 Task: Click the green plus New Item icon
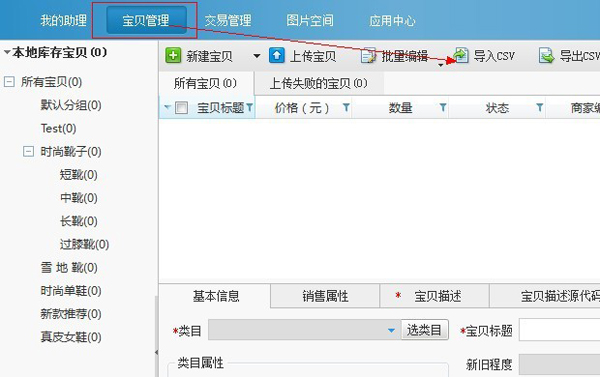coord(173,55)
